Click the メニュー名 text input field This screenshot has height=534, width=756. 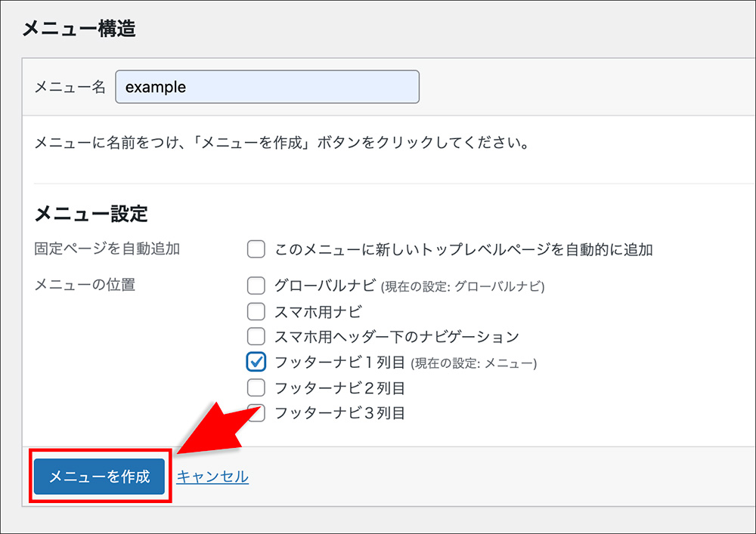coord(267,87)
